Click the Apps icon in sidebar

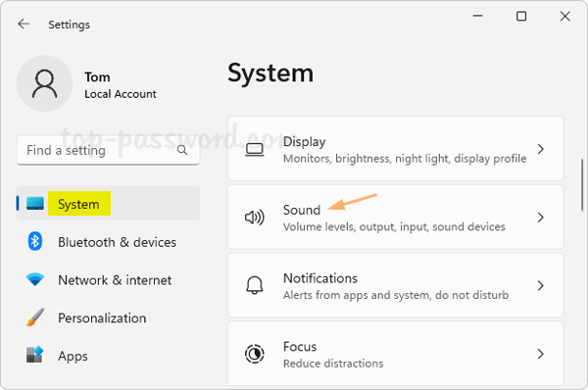coord(35,355)
